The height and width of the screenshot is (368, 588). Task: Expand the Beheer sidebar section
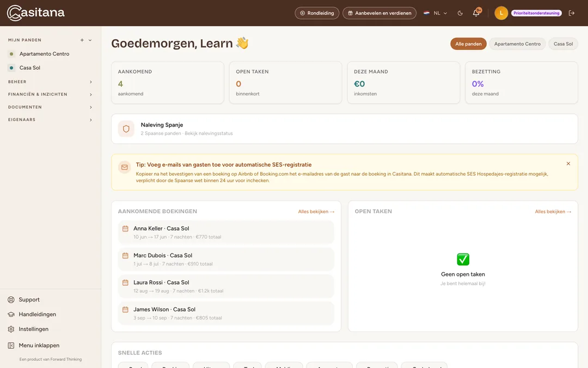(50, 82)
